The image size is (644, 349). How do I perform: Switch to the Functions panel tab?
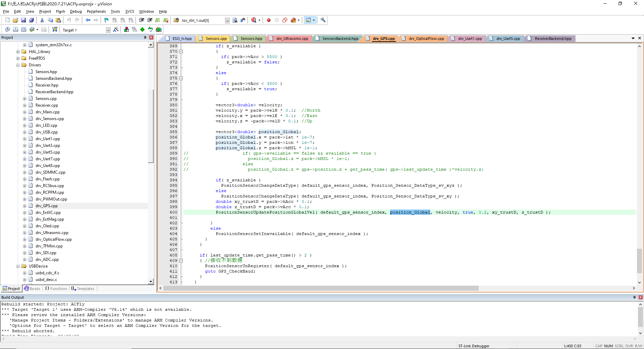pos(57,289)
